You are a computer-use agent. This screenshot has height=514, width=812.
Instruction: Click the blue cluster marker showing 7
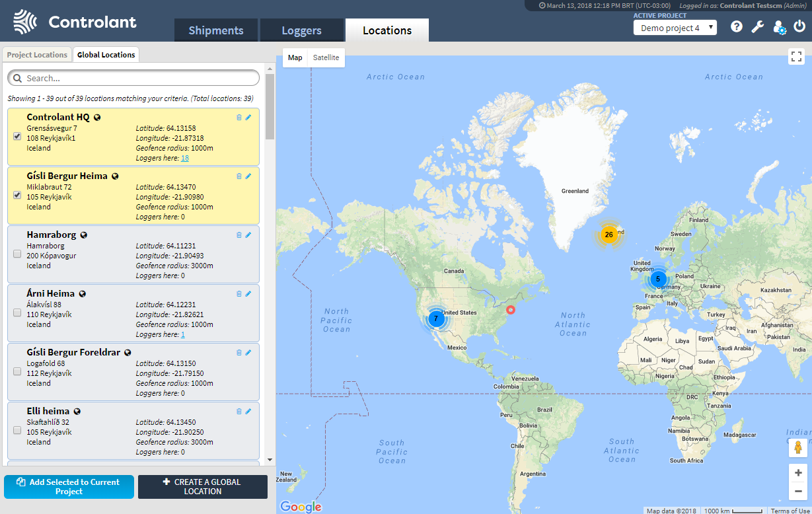[x=435, y=318]
